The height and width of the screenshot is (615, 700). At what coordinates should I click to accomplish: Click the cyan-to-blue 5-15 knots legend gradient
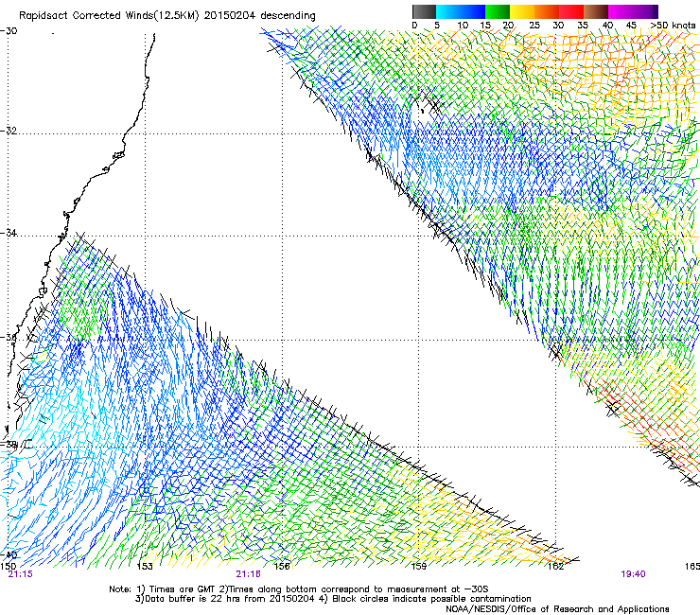(x=461, y=11)
